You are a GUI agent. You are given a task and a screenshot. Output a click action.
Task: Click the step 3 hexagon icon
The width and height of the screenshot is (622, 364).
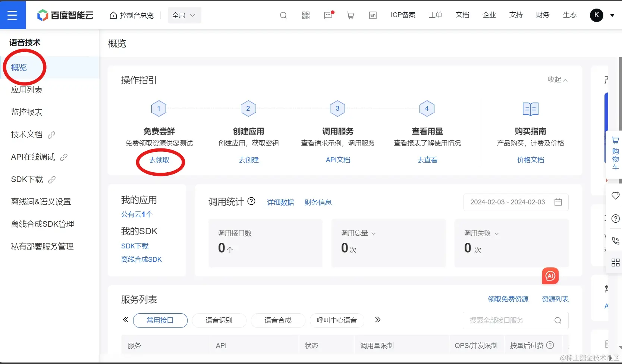click(x=337, y=109)
